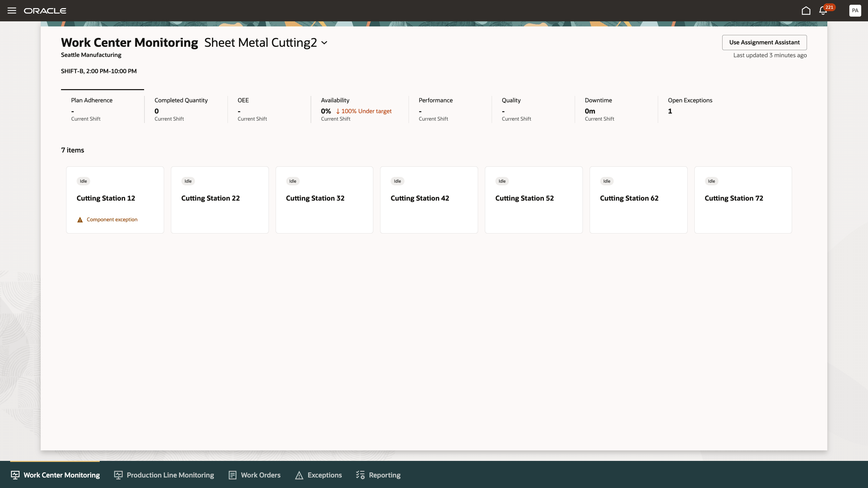Open the Cutting Station 72 card
This screenshot has width=868, height=488.
pyautogui.click(x=743, y=200)
